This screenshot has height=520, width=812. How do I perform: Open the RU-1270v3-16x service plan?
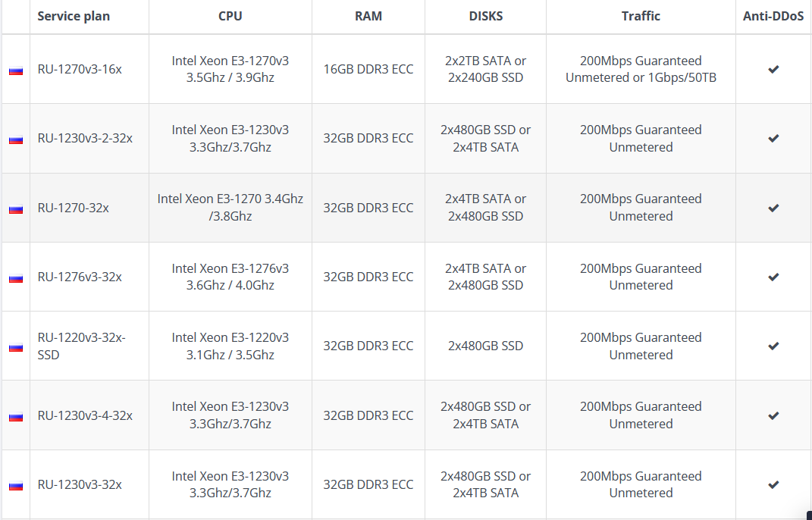coord(80,69)
